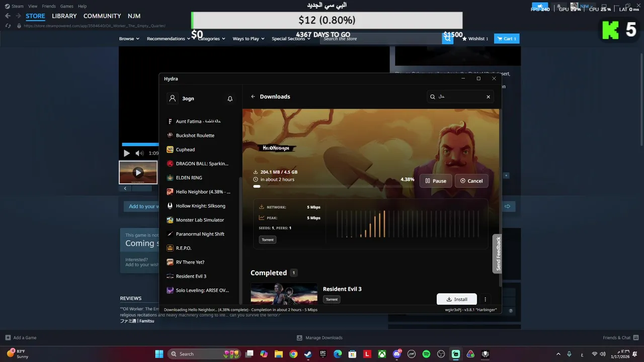Open Epic Games Launcher taskbar icon
The width and height of the screenshot is (644, 362).
pos(323,354)
